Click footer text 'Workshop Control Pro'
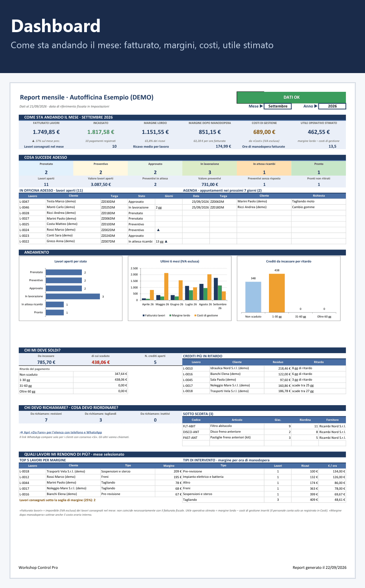 coord(38,567)
